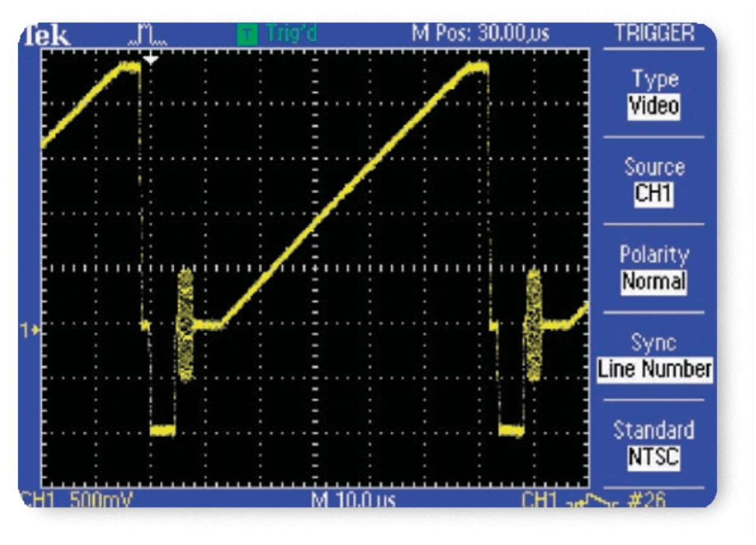Click the first color burst on the waveform

point(185,325)
